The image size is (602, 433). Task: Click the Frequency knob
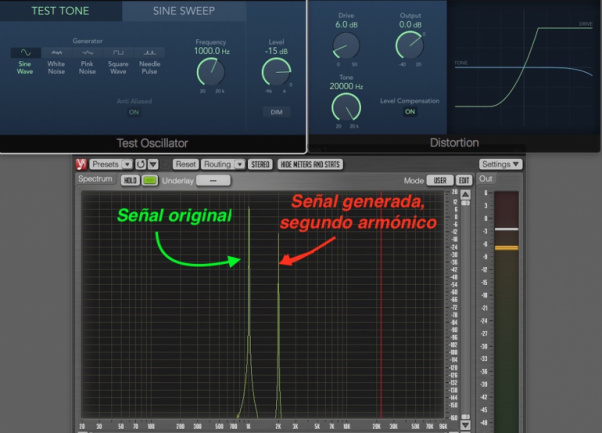pos(210,72)
